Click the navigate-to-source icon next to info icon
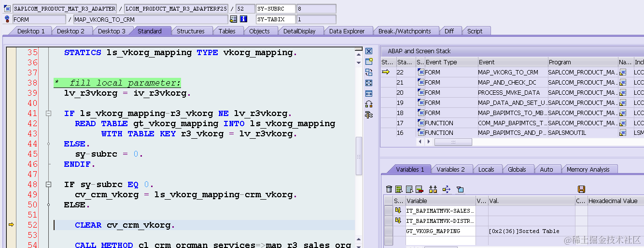Viewport: 644px width, 248px height. tap(234, 19)
